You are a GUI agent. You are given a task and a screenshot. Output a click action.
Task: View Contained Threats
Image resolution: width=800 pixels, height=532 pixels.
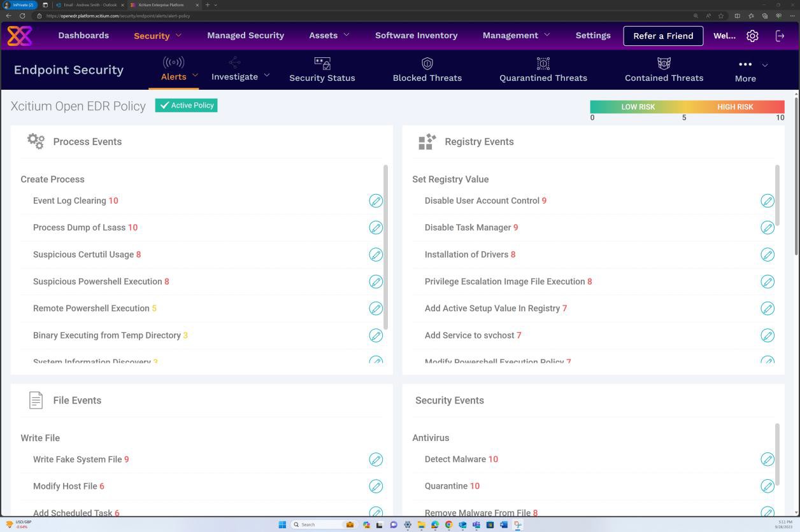pos(664,70)
